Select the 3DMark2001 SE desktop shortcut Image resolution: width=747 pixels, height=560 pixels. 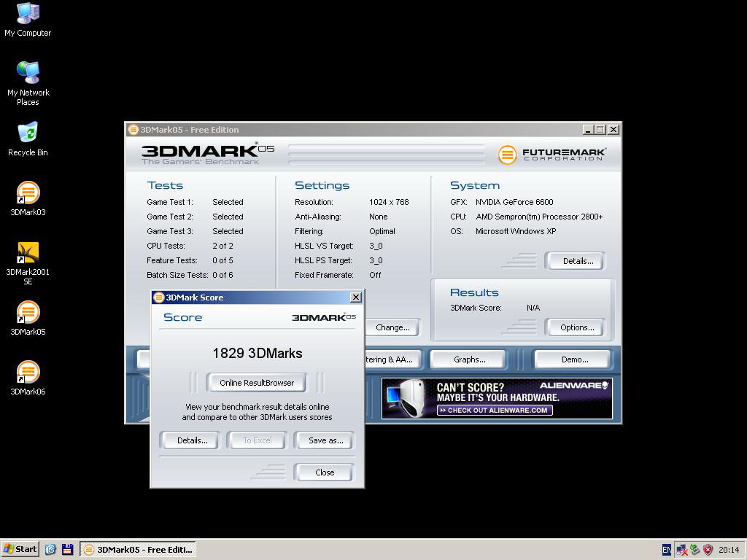pyautogui.click(x=28, y=263)
